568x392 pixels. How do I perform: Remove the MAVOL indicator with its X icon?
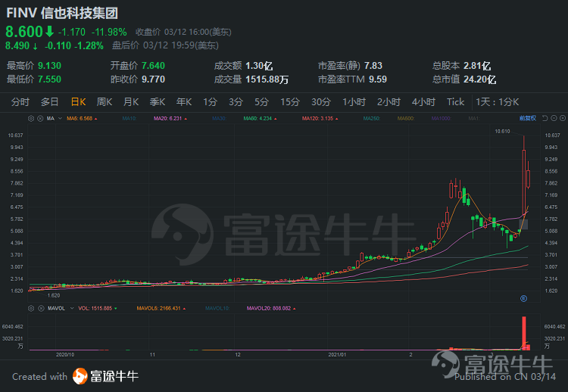(41, 309)
